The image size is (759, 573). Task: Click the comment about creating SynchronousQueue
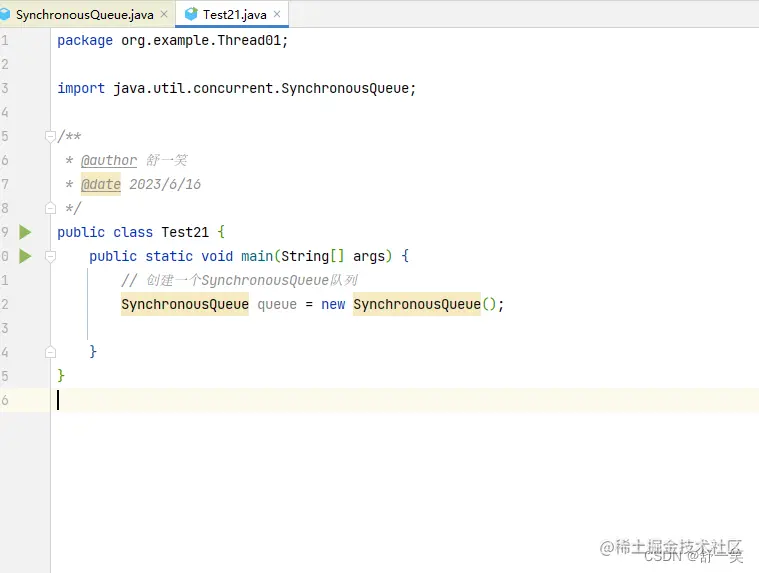click(239, 280)
